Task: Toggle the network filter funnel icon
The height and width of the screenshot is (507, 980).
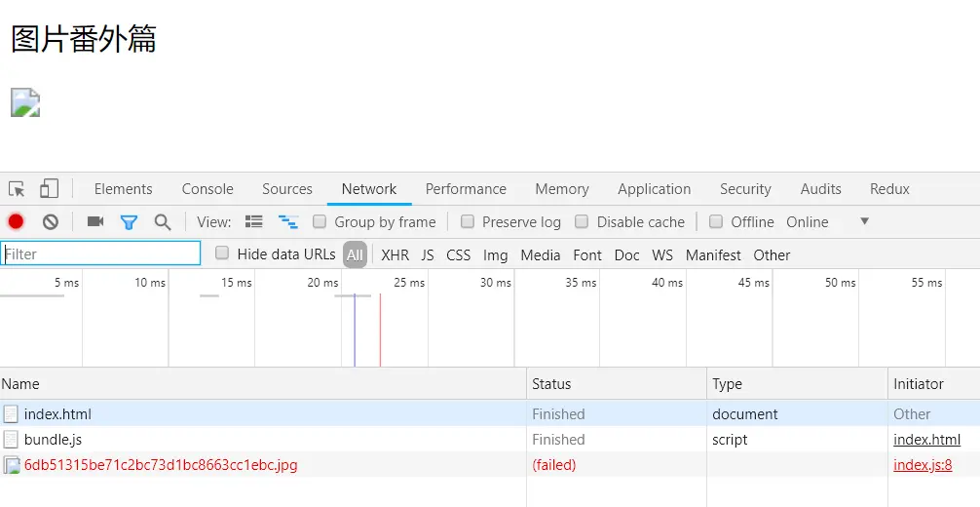Action: [x=129, y=221]
